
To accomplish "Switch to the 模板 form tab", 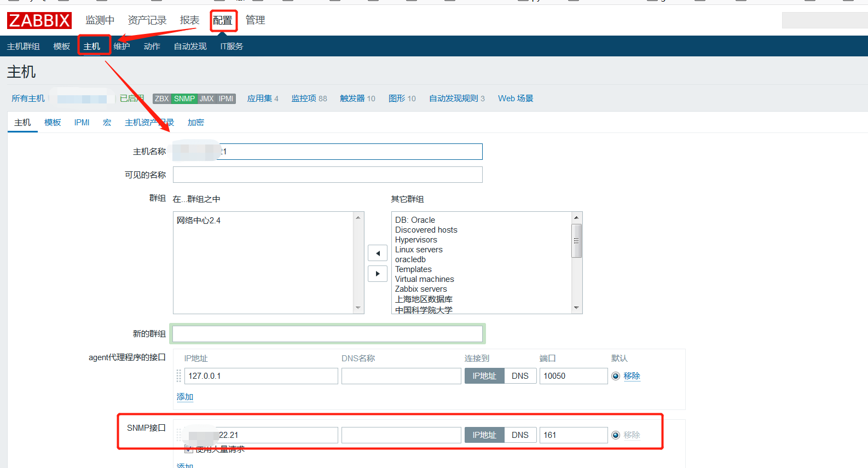I will pyautogui.click(x=53, y=123).
